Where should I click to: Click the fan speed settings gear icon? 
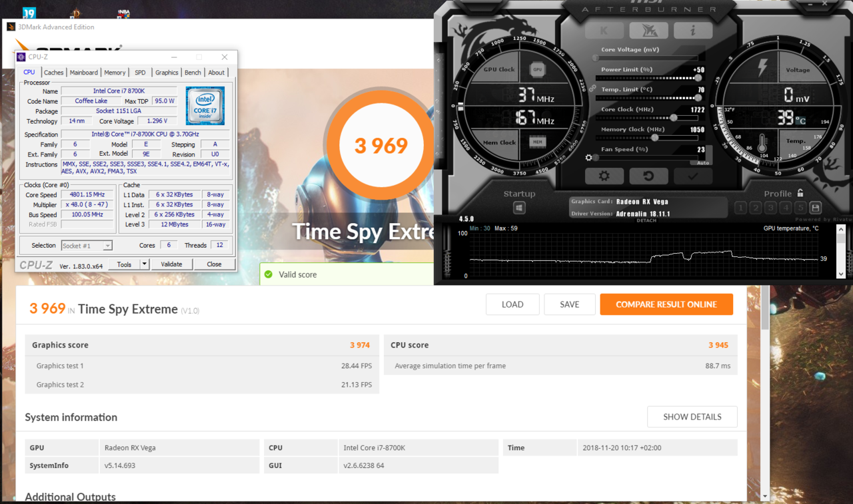point(588,158)
